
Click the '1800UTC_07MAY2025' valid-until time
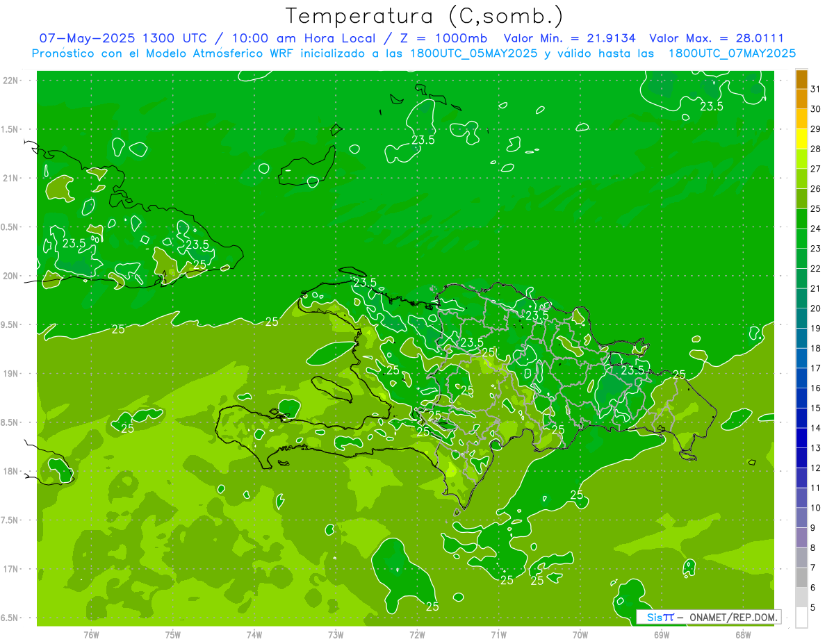732,53
